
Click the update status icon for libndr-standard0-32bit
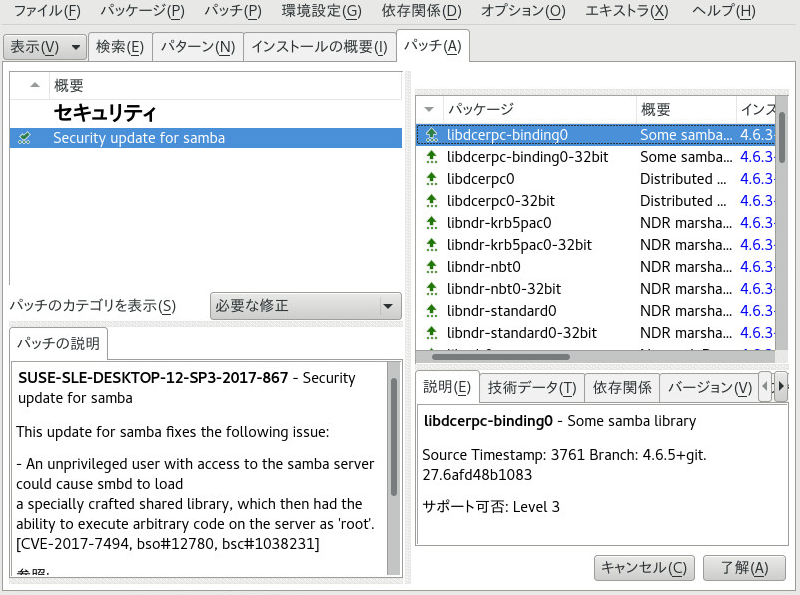coord(432,332)
